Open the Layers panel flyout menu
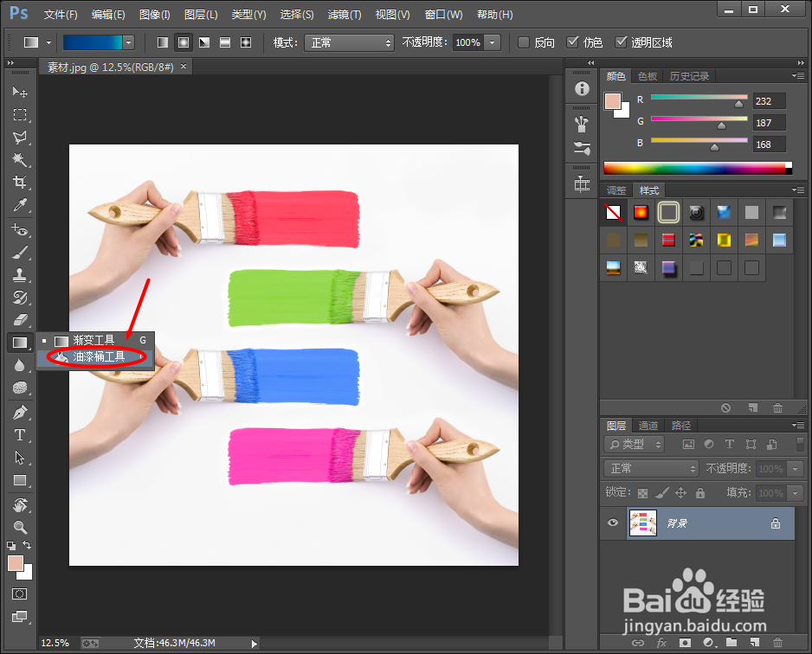Viewport: 812px width, 654px height. [x=798, y=425]
